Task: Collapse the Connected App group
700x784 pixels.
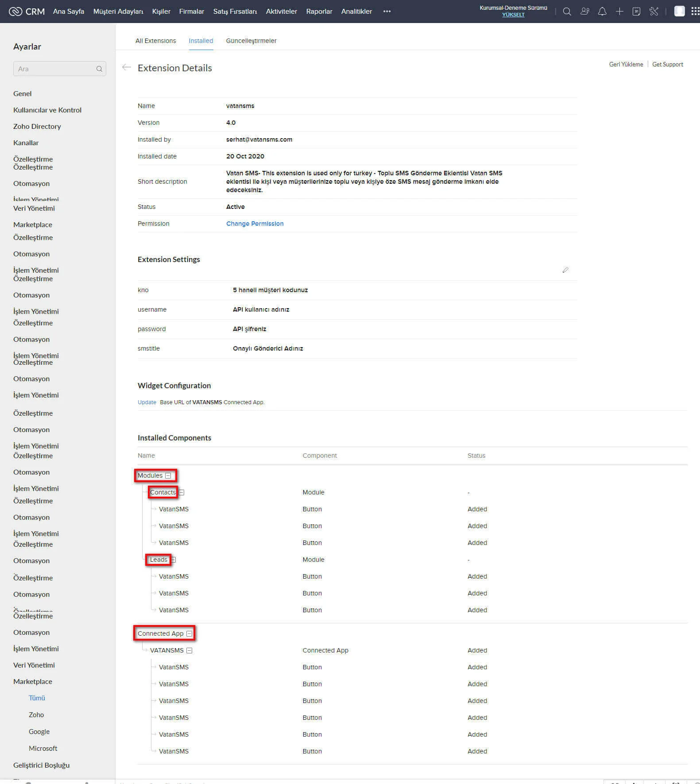Action: click(x=190, y=633)
